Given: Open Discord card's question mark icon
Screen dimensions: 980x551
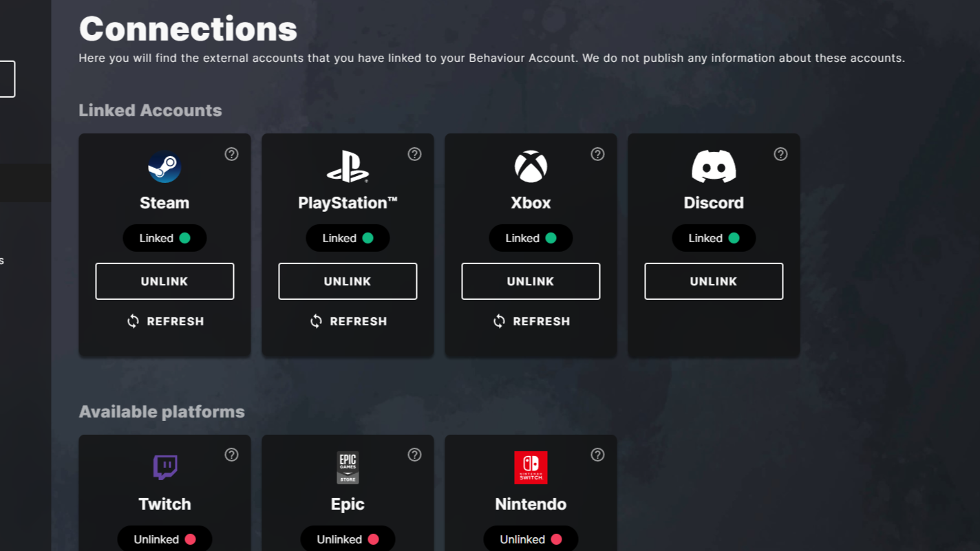Looking at the screenshot, I should point(780,154).
